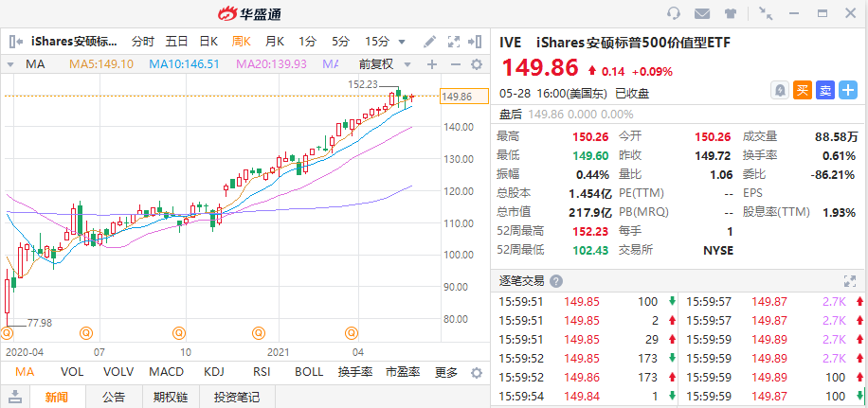Click the 华盛通 logo

249,13
